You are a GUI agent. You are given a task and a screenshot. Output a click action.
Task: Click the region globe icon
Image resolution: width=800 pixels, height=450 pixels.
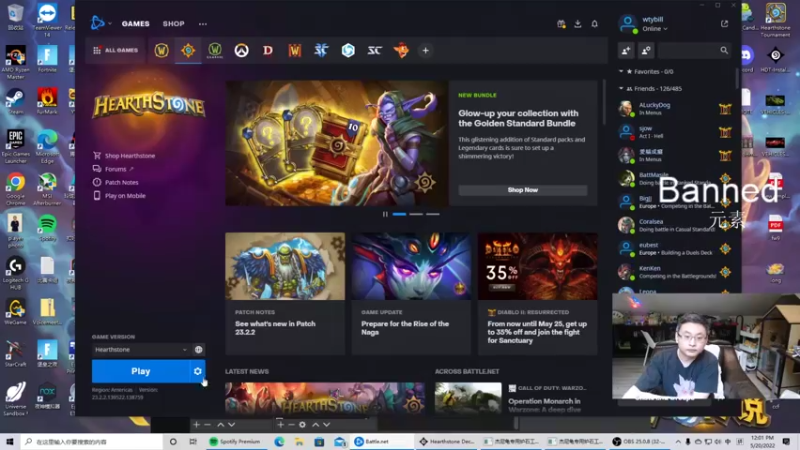[198, 349]
